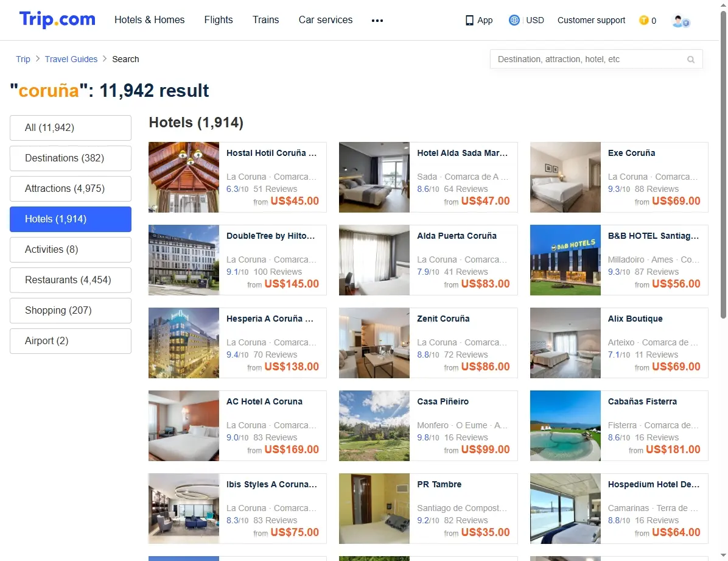Open Hostal Hotil Coruña thumbnail
This screenshot has height=561, width=728.
tap(184, 177)
